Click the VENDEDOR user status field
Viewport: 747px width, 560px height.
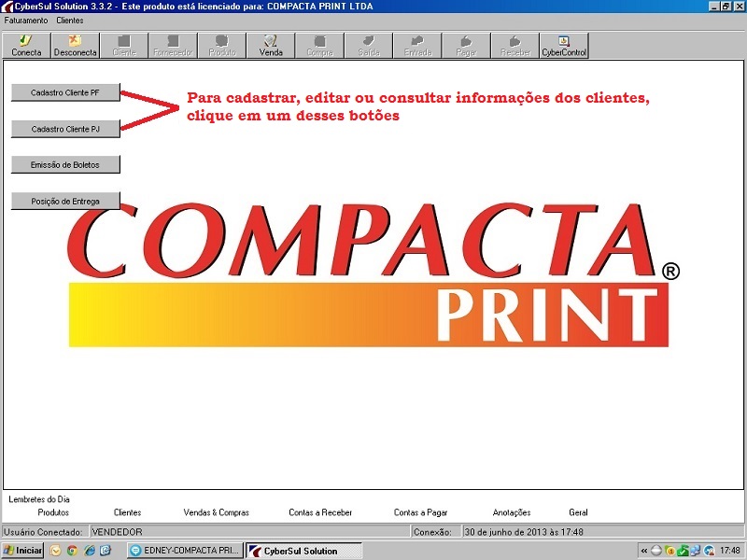[249, 531]
